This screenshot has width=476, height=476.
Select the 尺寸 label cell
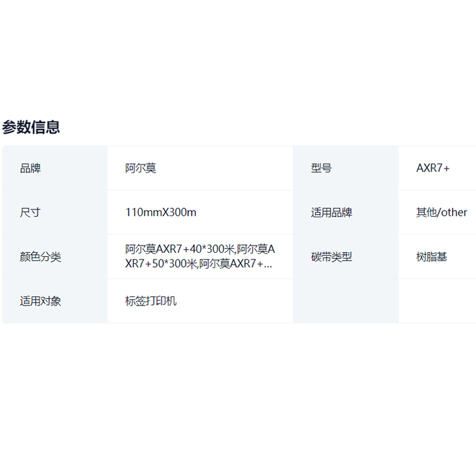[x=55, y=212]
